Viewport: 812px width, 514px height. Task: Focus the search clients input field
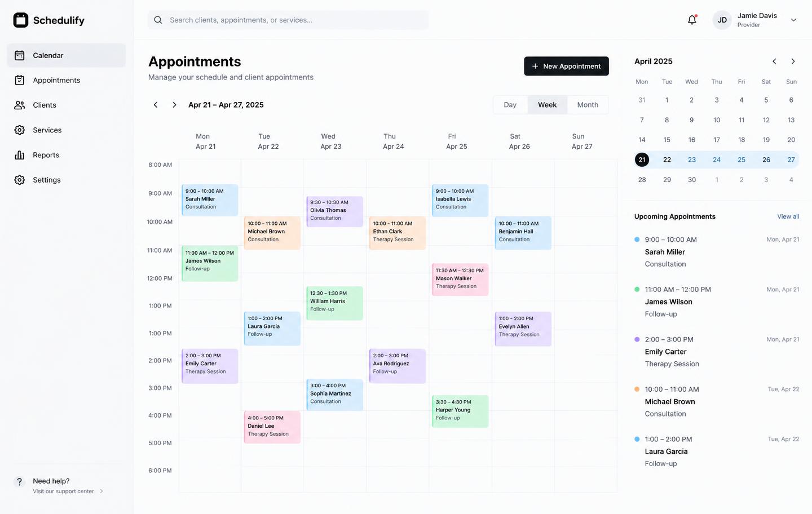[288, 20]
